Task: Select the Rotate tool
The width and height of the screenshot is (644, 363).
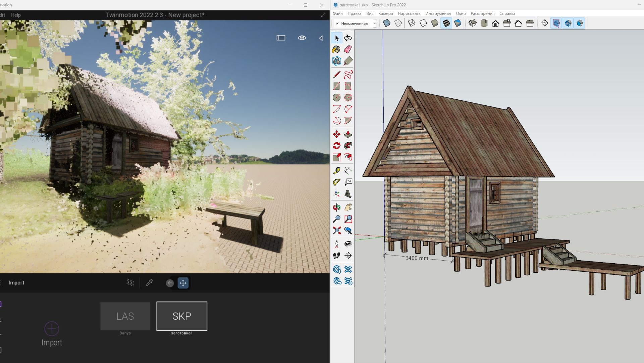Action: [x=336, y=146]
